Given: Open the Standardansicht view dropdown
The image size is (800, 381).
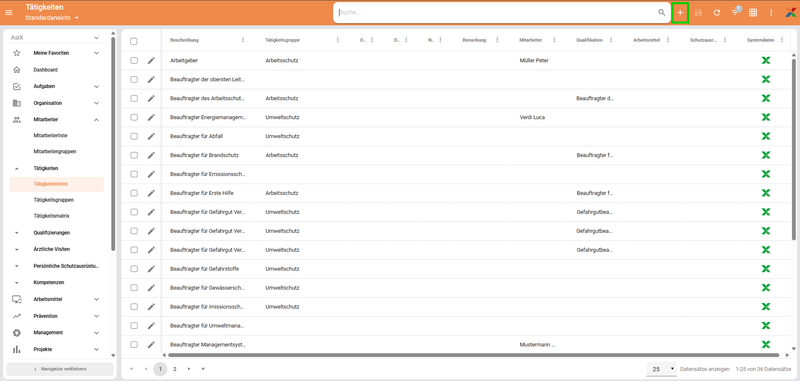Looking at the screenshot, I should tap(52, 18).
